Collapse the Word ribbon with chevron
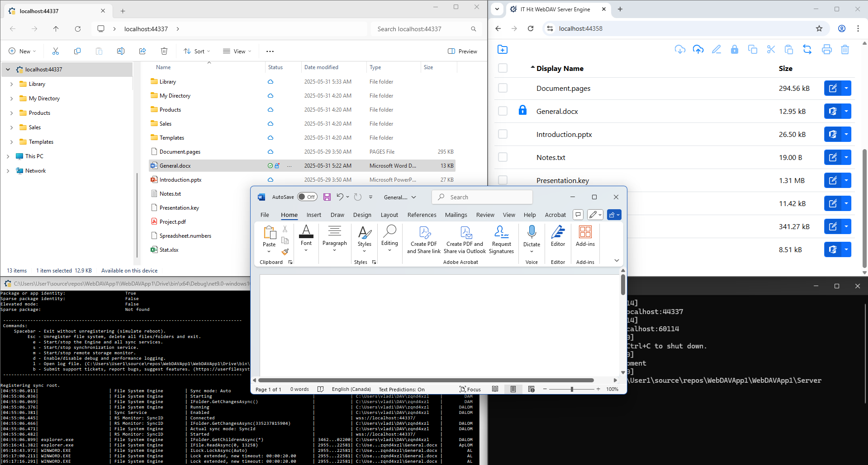This screenshot has width=868, height=465. (x=617, y=260)
